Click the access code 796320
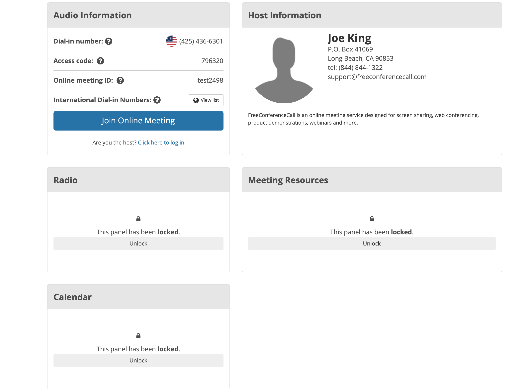This screenshot has width=532, height=392. click(212, 61)
